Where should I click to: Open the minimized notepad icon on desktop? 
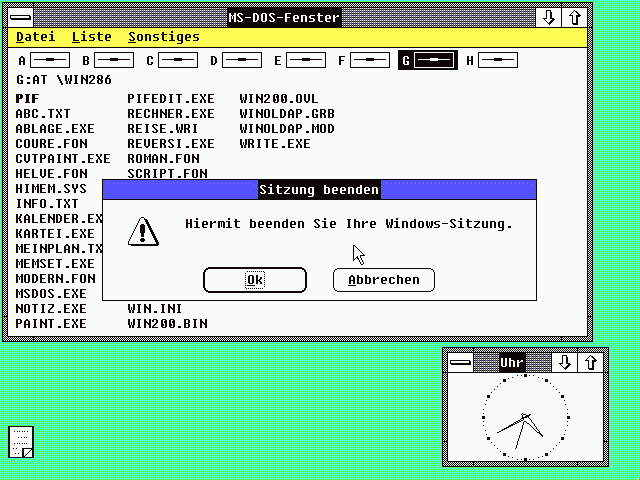tap(21, 442)
